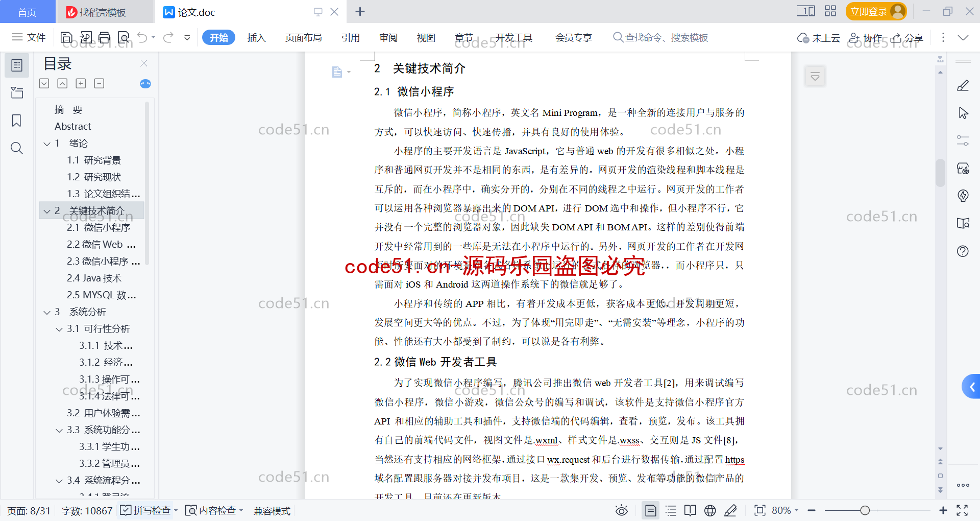Click the zoom slider handle
This screenshot has height=521, width=980.
(x=865, y=510)
